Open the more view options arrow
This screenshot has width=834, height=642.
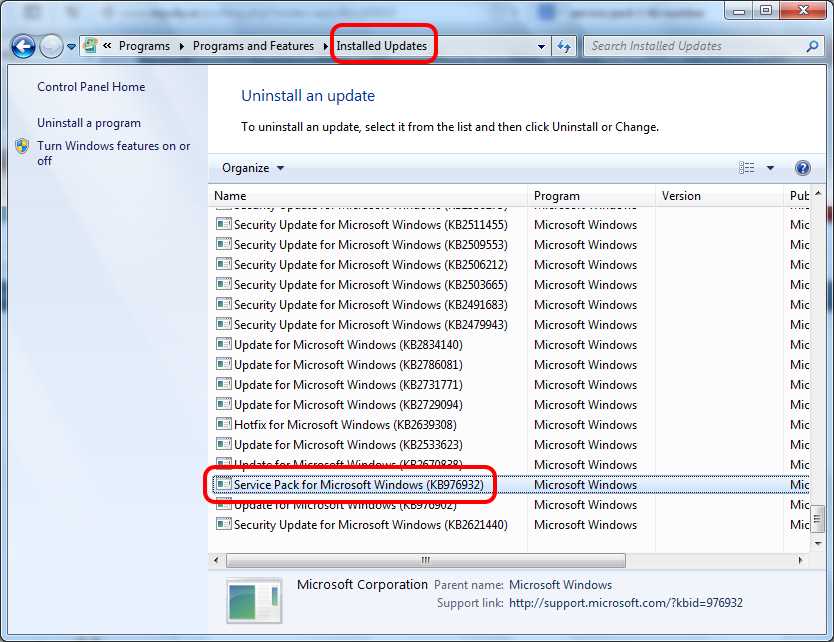pos(770,168)
